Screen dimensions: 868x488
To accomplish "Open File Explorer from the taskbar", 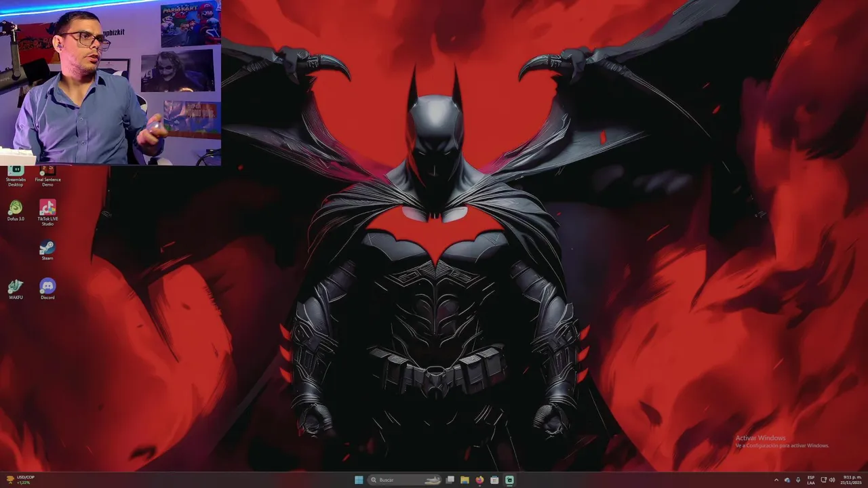I will (x=465, y=480).
